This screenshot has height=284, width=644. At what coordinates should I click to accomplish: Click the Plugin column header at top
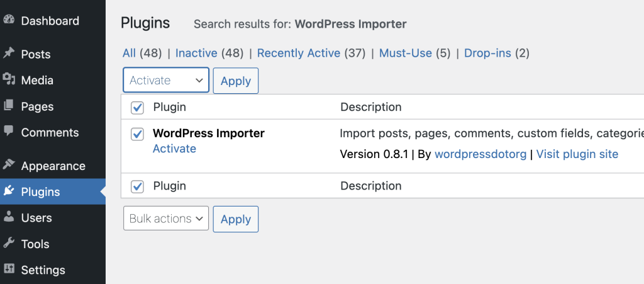(170, 107)
